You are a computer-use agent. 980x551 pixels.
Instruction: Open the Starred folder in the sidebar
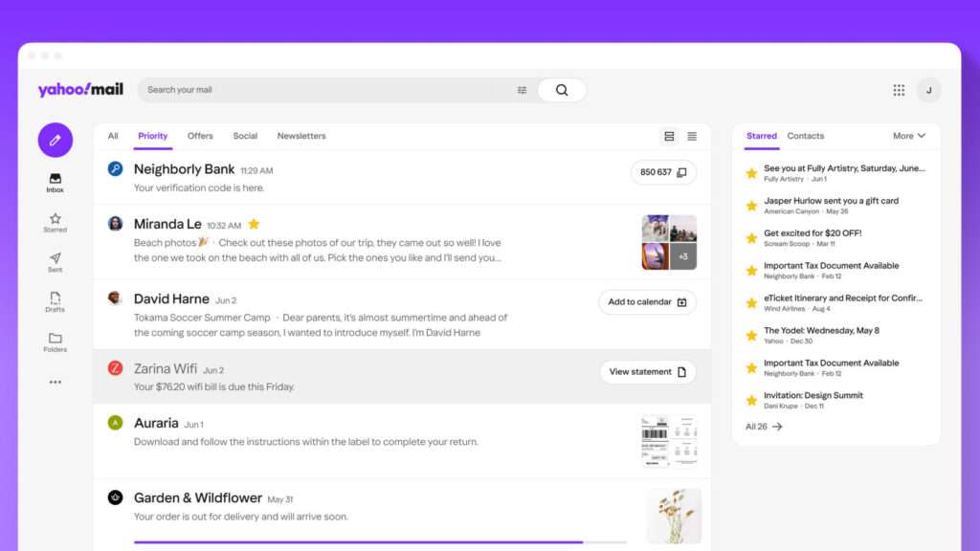[55, 223]
